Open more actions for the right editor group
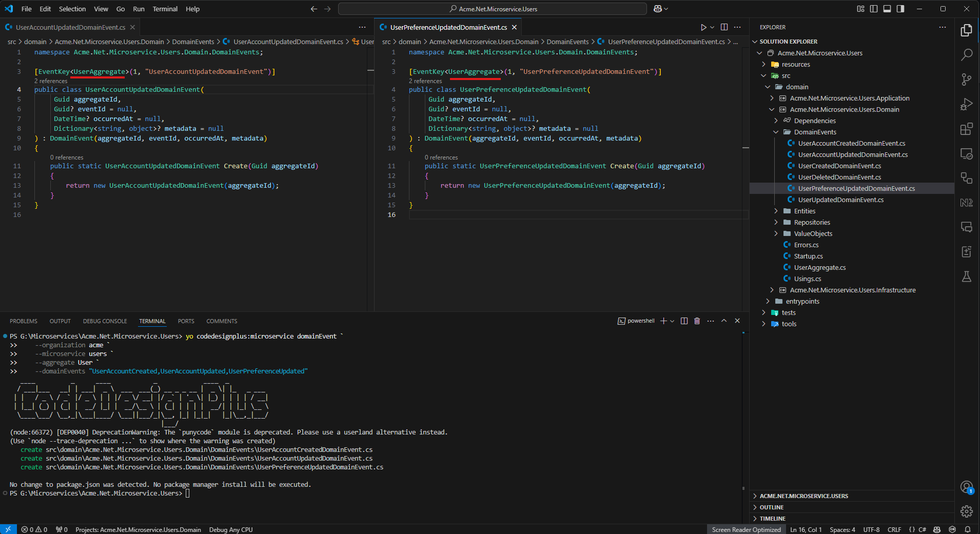The height and width of the screenshot is (534, 980). (737, 27)
